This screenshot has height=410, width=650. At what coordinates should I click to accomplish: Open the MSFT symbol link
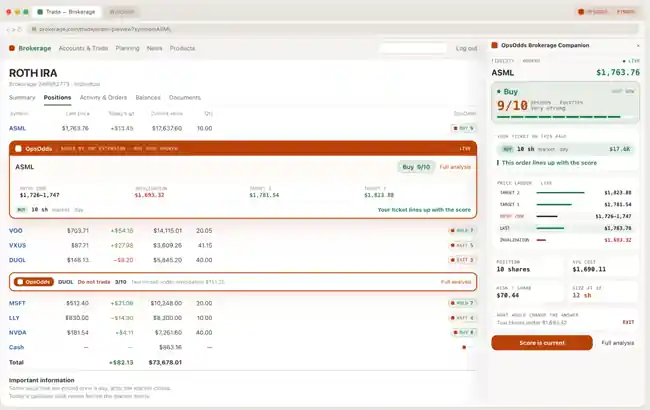[17, 303]
